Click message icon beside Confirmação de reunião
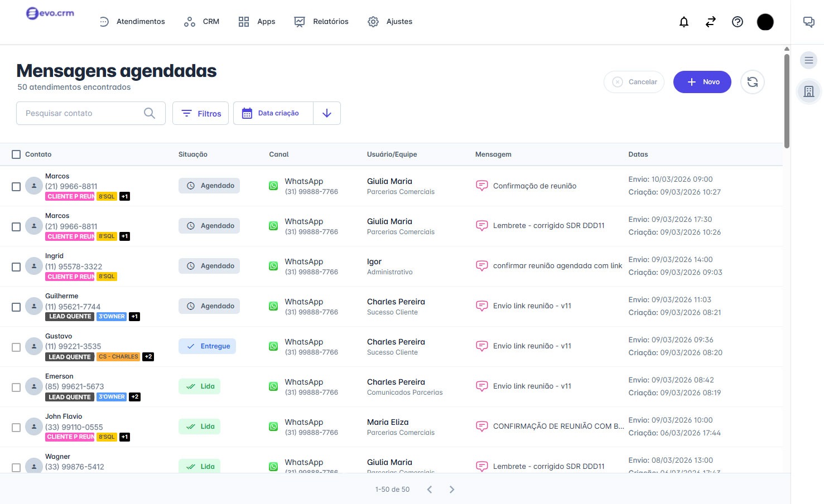This screenshot has width=824, height=504. [x=481, y=186]
